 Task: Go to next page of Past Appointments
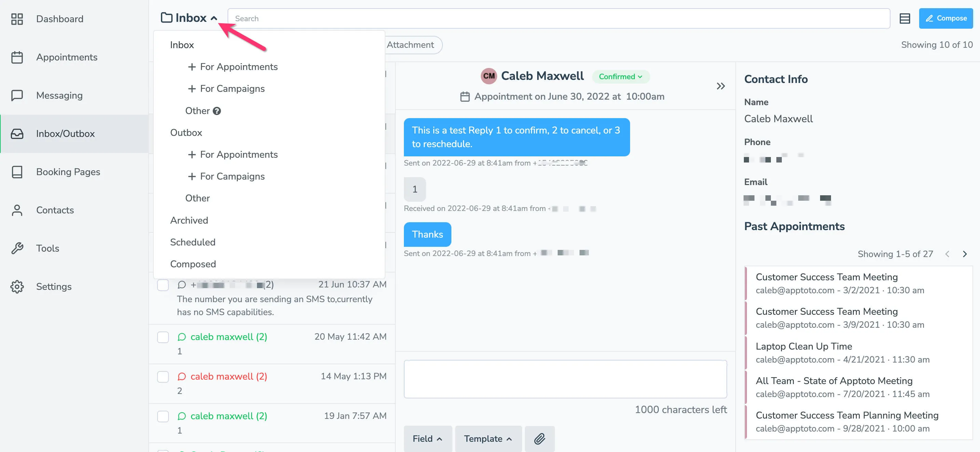coord(965,254)
